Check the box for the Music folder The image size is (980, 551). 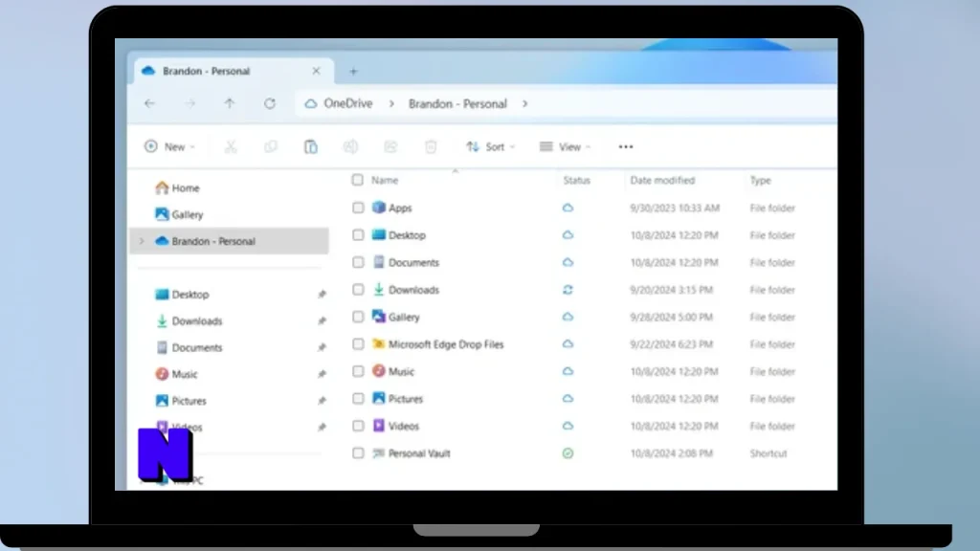358,372
